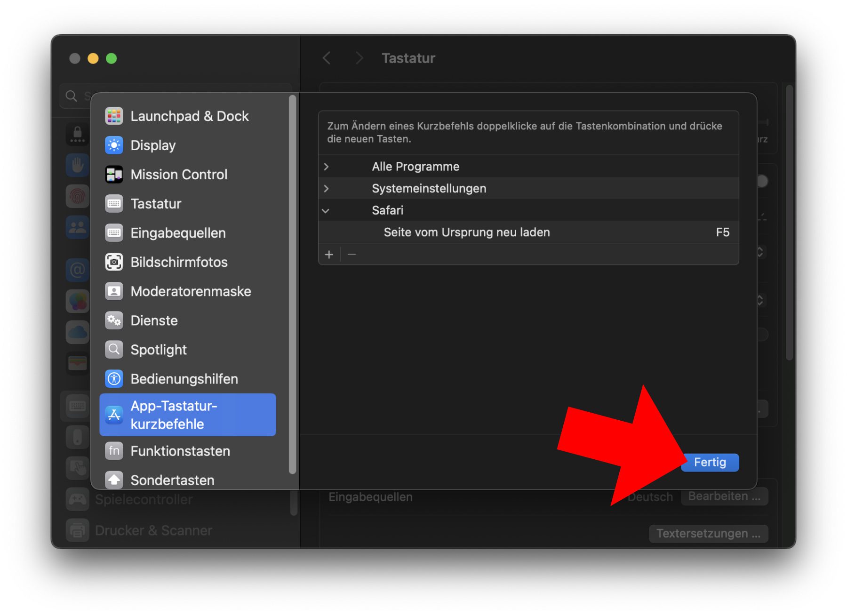Select the Tastatur category
847x616 pixels.
[x=156, y=204]
